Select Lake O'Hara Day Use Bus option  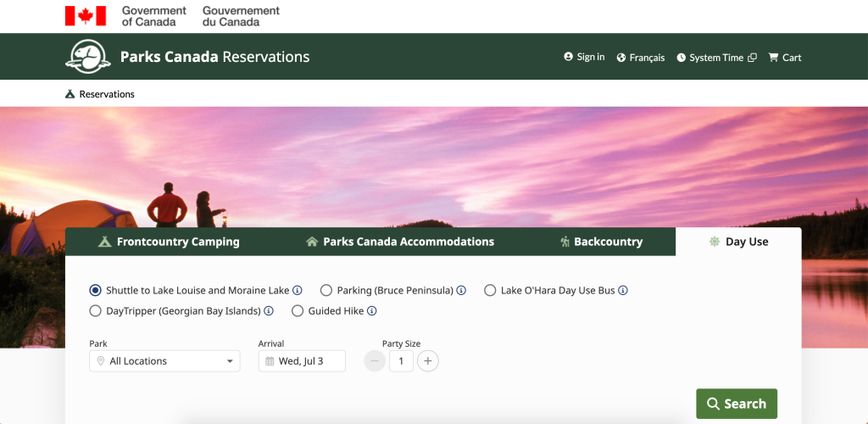(490, 290)
